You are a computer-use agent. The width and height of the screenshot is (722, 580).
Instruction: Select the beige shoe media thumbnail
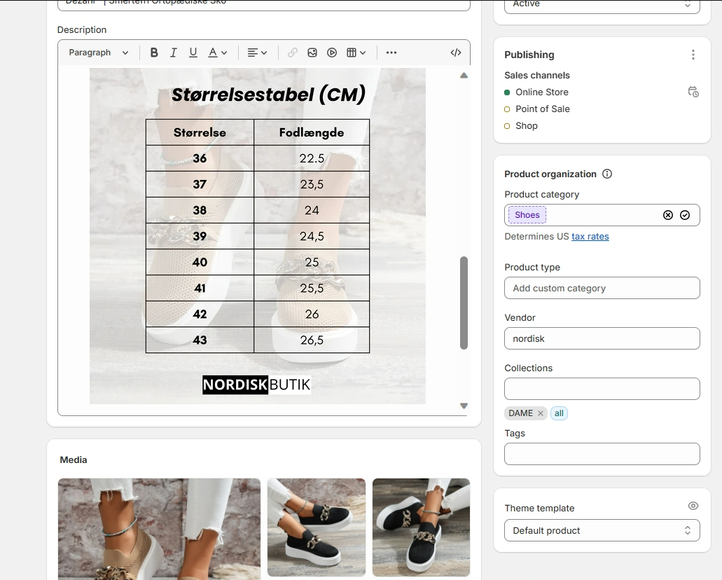159,529
